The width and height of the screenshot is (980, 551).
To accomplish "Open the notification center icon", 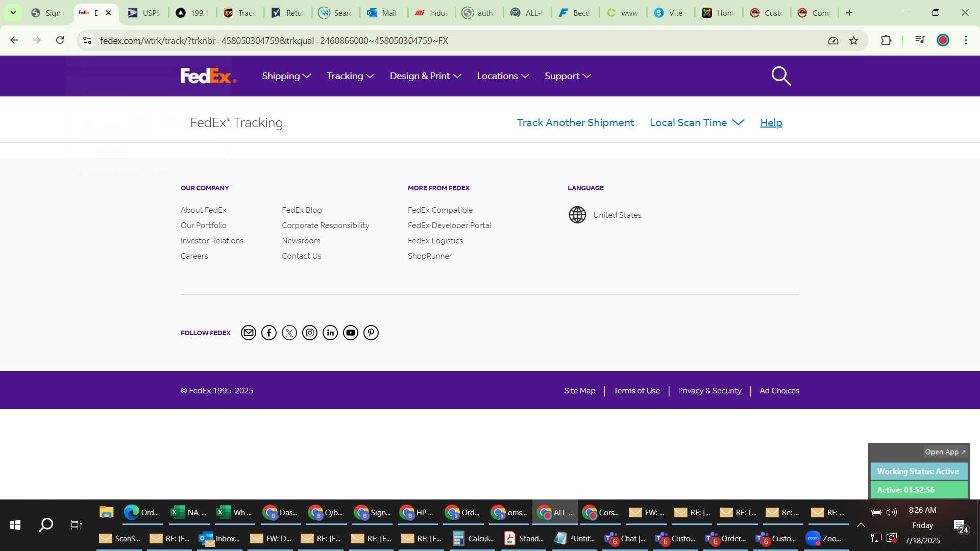I will [961, 526].
